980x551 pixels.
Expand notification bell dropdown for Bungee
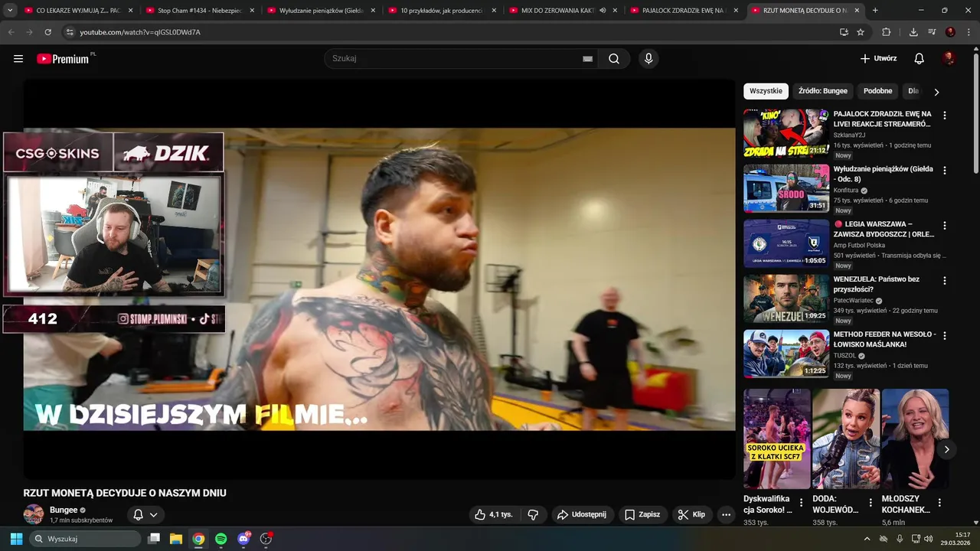[154, 515]
